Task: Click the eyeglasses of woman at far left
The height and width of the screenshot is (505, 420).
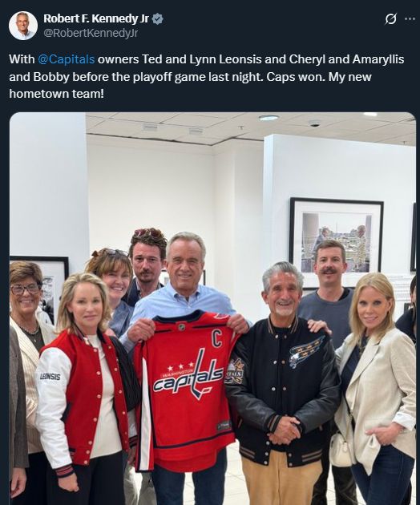Action: point(25,289)
